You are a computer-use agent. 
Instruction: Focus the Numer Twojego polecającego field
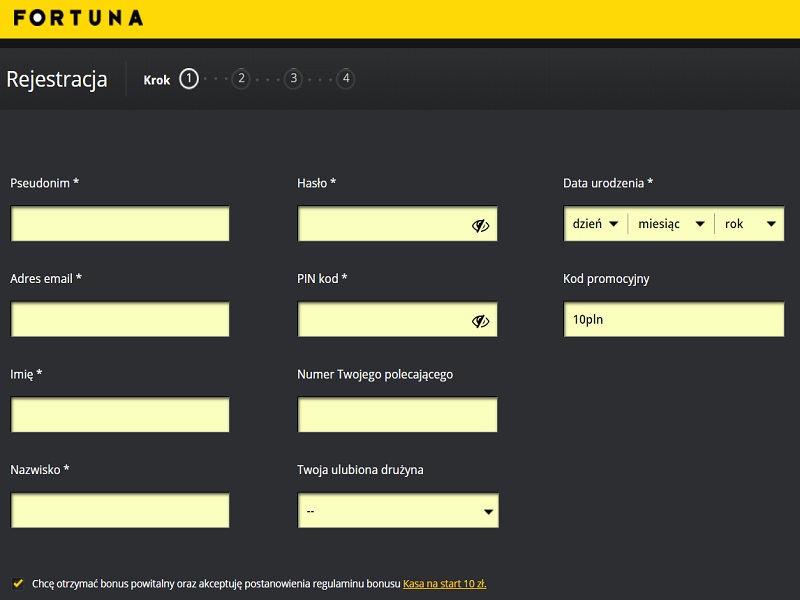[x=397, y=415]
